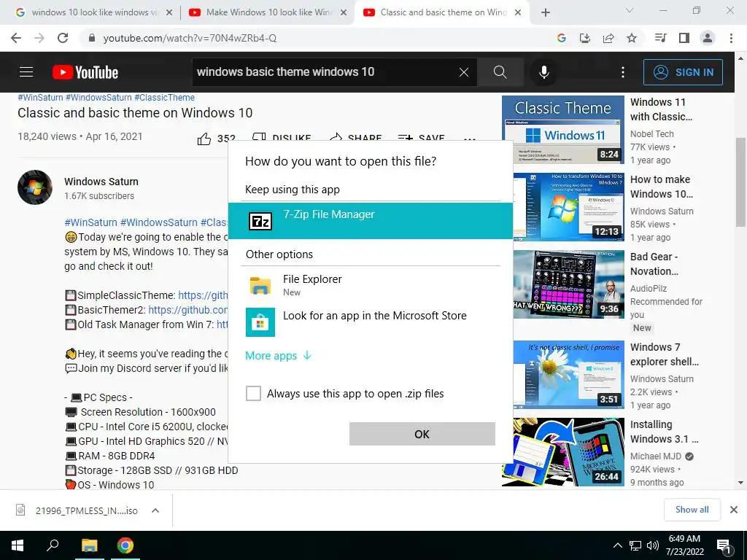This screenshot has height=560, width=747.
Task: Go back with browser back arrow
Action: (x=16, y=38)
